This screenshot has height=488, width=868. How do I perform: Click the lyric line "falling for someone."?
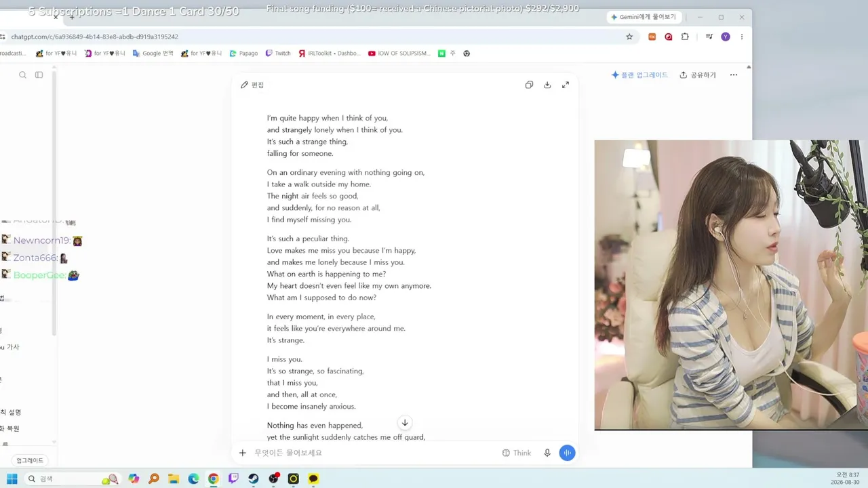(300, 154)
